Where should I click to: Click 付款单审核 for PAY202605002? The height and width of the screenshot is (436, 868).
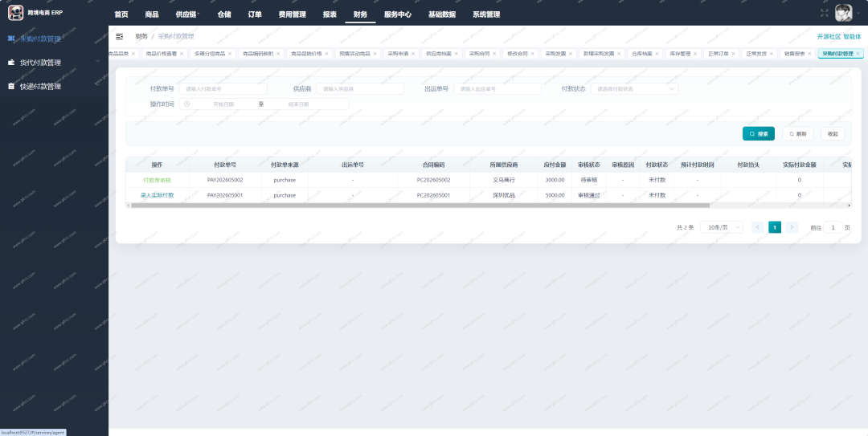coord(158,180)
